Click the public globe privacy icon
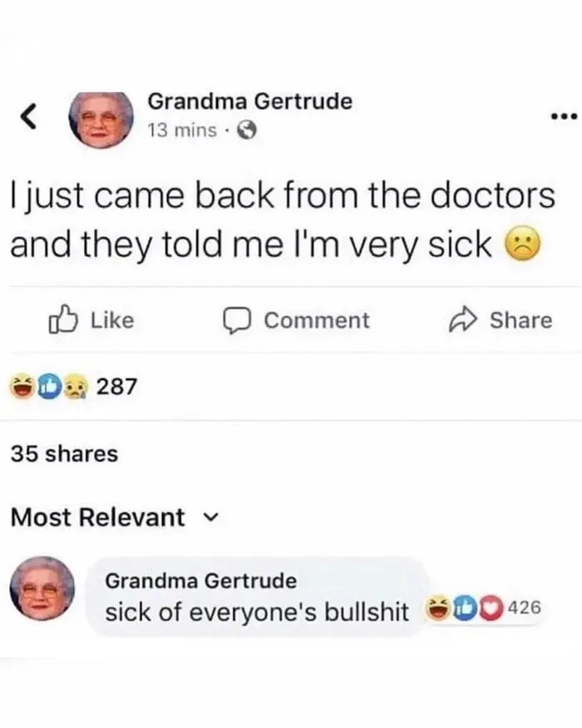The image size is (582, 728). coord(247,131)
